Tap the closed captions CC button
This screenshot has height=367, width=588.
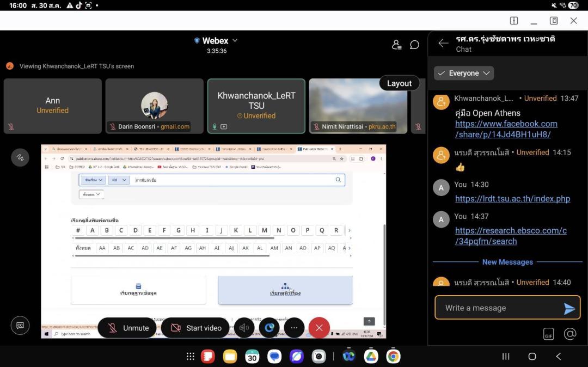pos(20,325)
